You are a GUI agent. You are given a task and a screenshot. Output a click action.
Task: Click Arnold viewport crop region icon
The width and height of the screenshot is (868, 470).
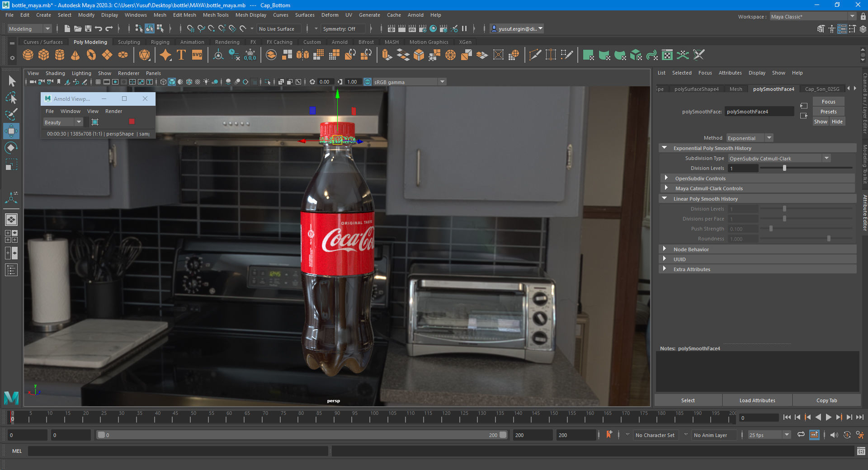(95, 122)
